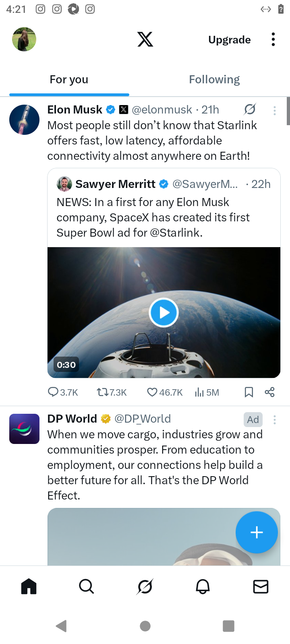This screenshot has width=290, height=644.
Task: Open more options on Elon Musk's post
Action: (x=275, y=110)
